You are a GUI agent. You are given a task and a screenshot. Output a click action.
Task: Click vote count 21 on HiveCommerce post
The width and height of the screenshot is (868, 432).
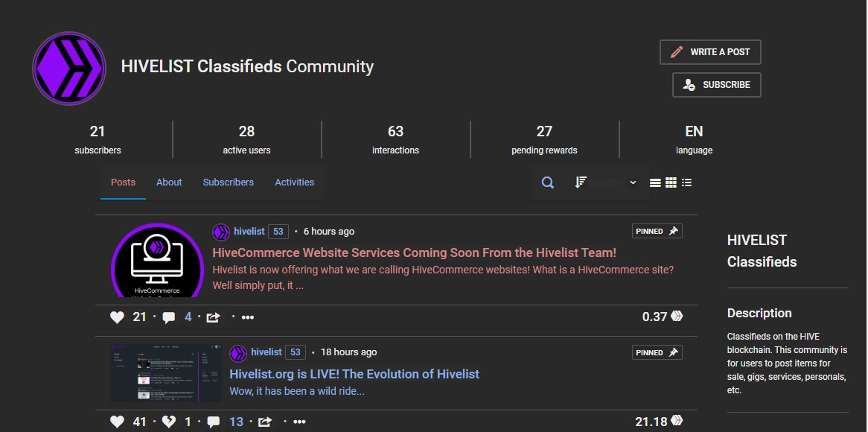[139, 317]
